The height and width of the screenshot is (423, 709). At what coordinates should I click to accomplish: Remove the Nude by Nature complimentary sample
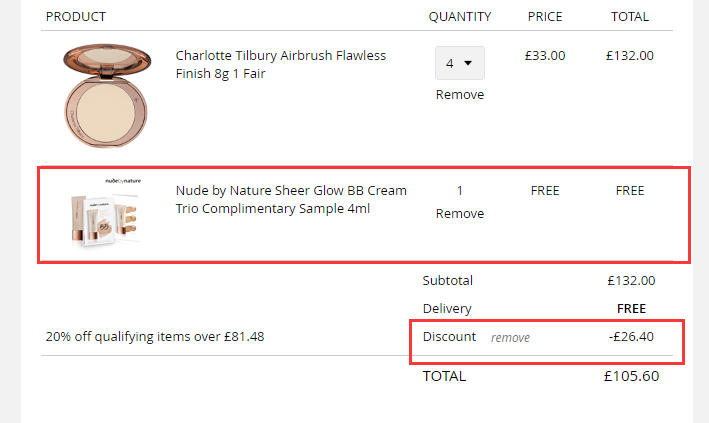click(459, 214)
